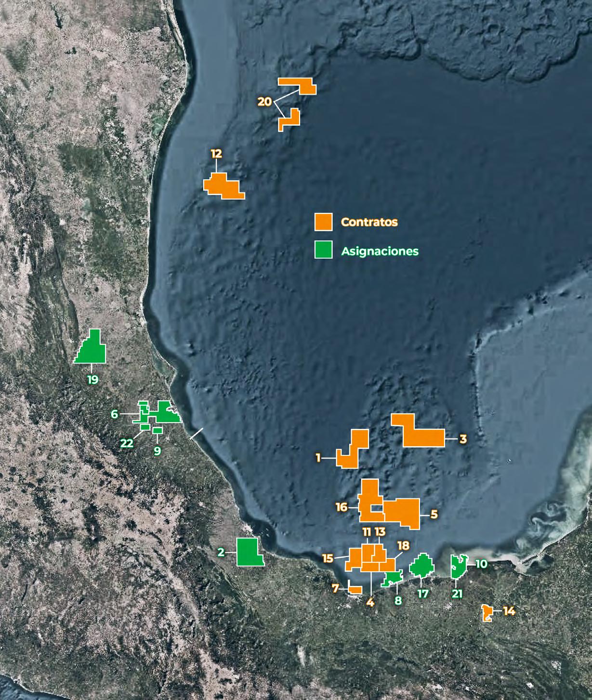Click small orange block labeled 7
The width and height of the screenshot is (592, 700).
[355, 590]
